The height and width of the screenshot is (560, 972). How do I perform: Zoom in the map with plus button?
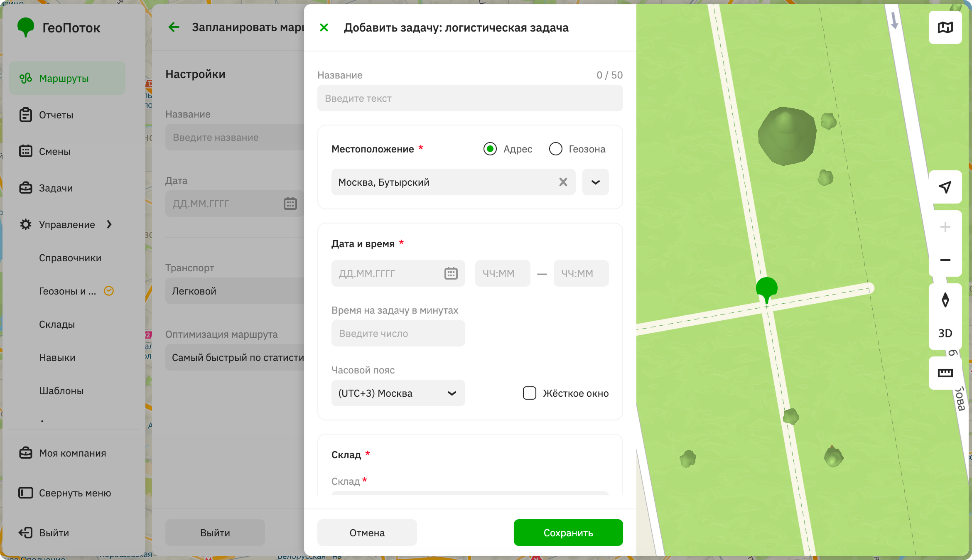[x=945, y=227]
